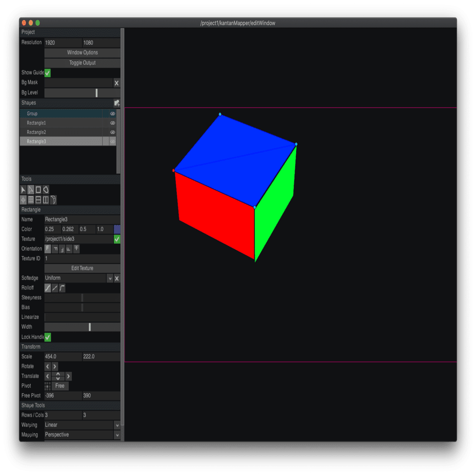Translate the shape upward
476x476 pixels.
tap(58, 374)
